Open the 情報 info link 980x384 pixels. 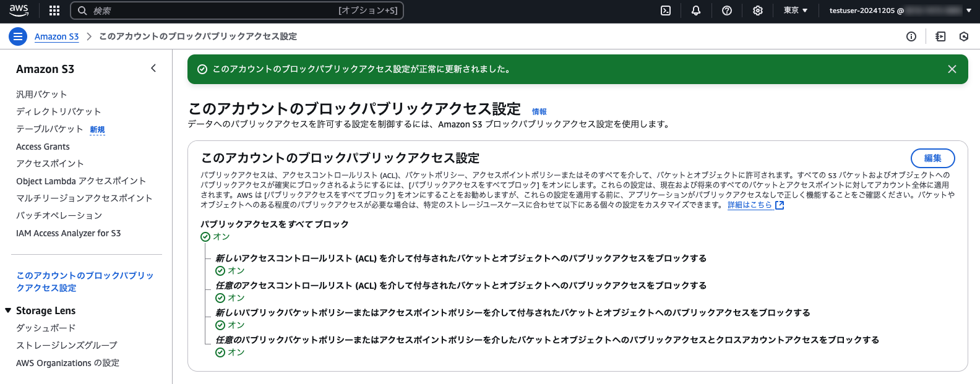click(x=539, y=112)
